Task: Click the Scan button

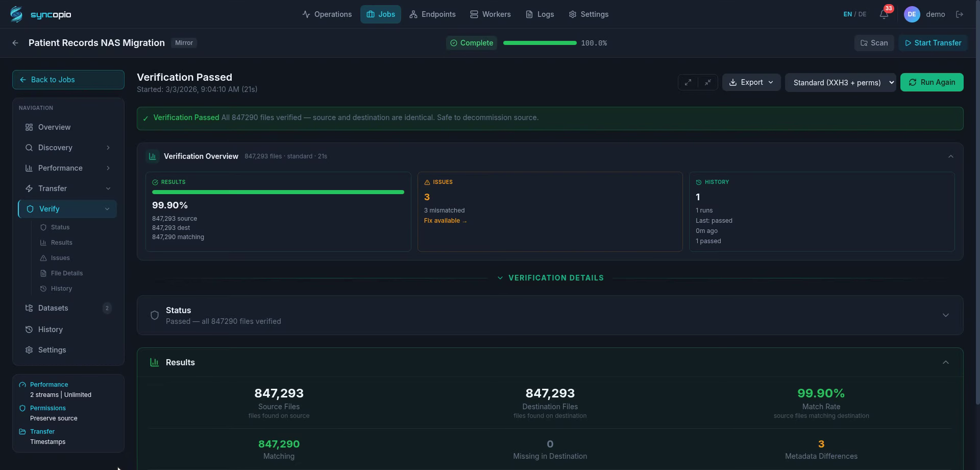Action: point(874,43)
